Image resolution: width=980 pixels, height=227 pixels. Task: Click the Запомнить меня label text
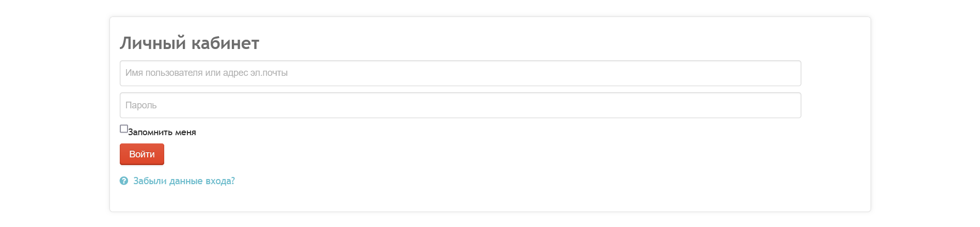(162, 133)
